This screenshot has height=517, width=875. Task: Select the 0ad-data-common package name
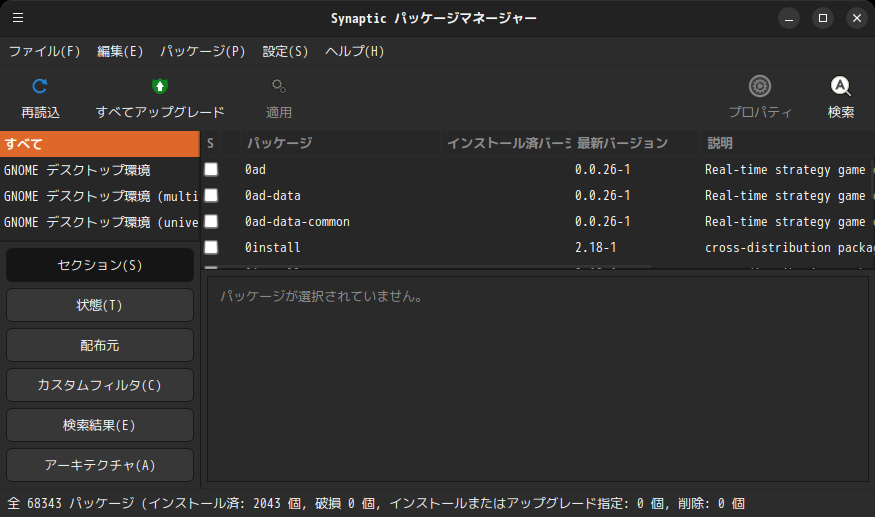pos(297,222)
